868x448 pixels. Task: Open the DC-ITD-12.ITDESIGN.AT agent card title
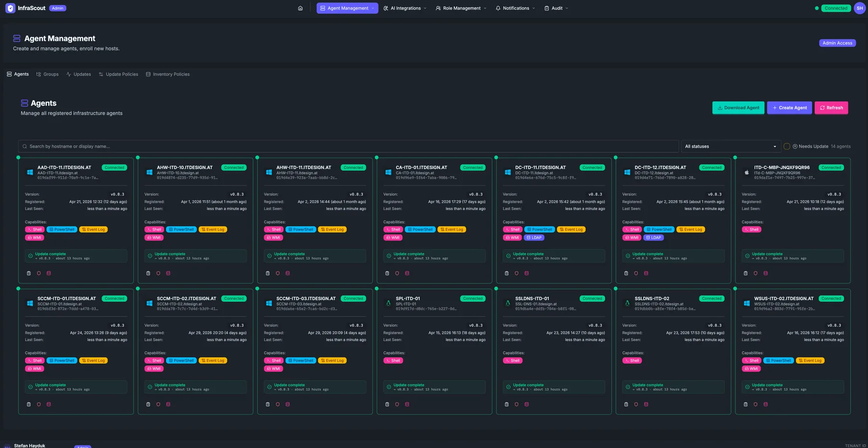(x=660, y=168)
